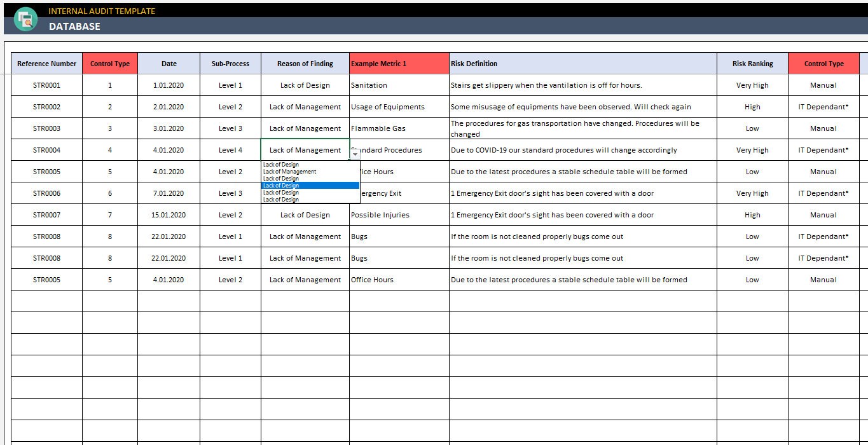Click the Risk Ranking column header
The image size is (868, 445).
752,64
